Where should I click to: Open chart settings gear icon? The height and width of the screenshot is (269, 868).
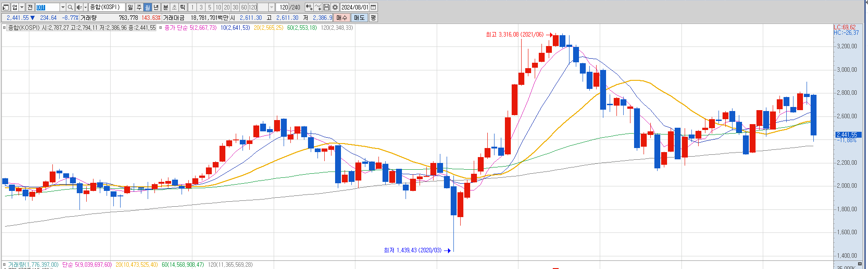(x=335, y=7)
